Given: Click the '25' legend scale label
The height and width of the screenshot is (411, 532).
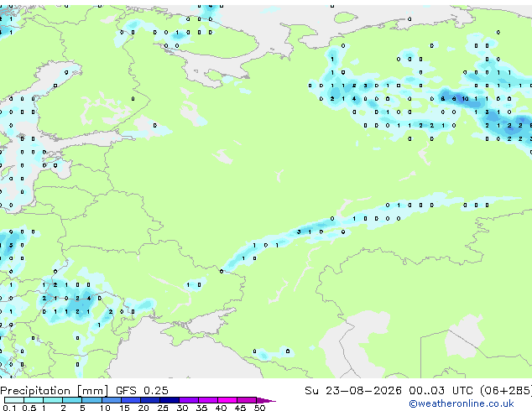Looking at the screenshot, I should click(x=163, y=408).
